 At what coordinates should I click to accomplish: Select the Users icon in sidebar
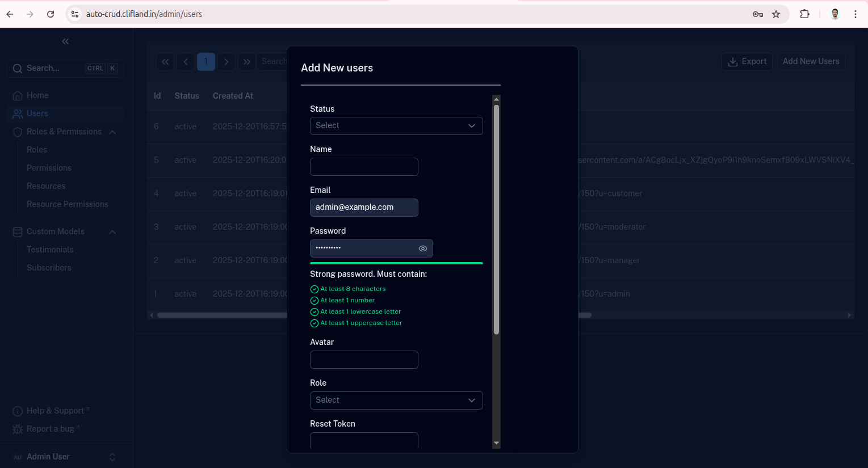pyautogui.click(x=17, y=113)
